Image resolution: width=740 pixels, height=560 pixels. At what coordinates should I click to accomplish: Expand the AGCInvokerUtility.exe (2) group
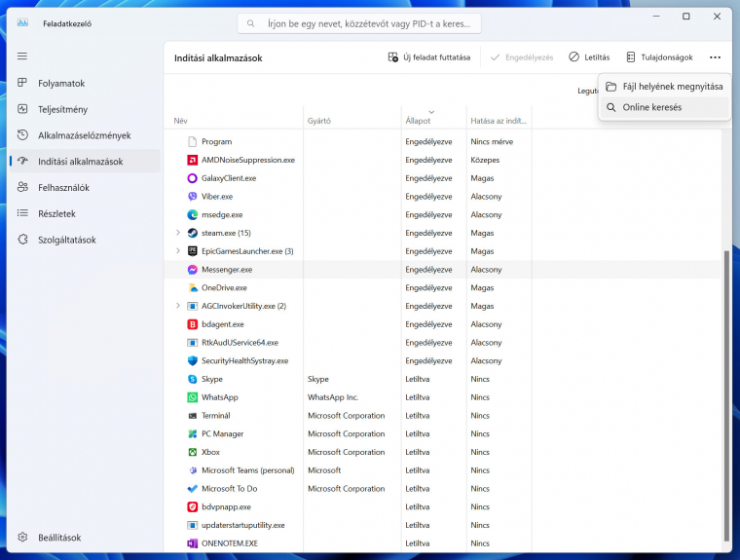tap(178, 306)
